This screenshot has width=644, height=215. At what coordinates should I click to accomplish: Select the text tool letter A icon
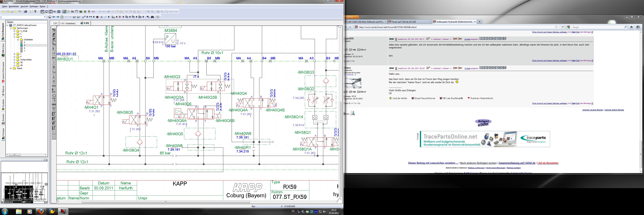[x=101, y=17]
